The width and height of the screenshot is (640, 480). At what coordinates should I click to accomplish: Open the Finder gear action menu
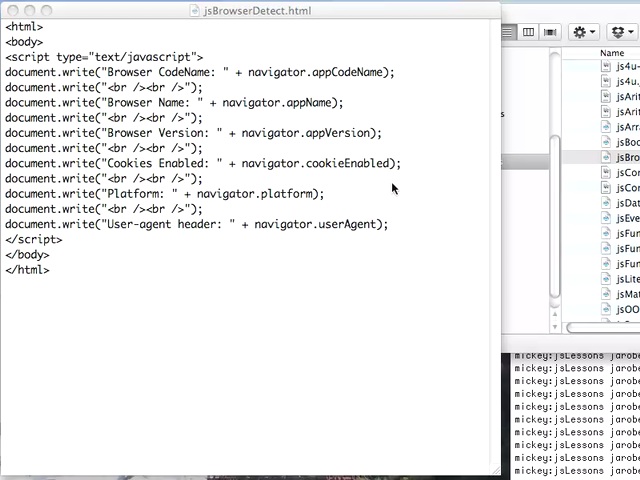click(x=584, y=32)
